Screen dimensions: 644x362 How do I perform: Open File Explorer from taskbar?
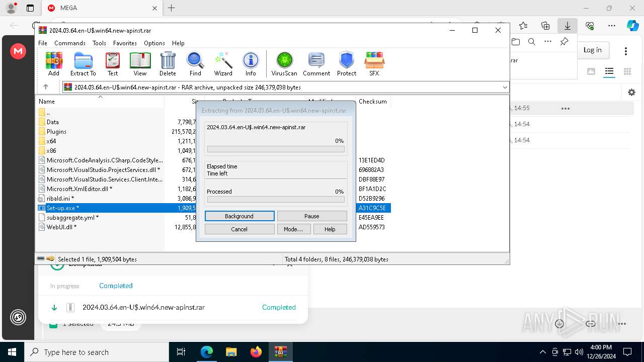tap(231, 352)
